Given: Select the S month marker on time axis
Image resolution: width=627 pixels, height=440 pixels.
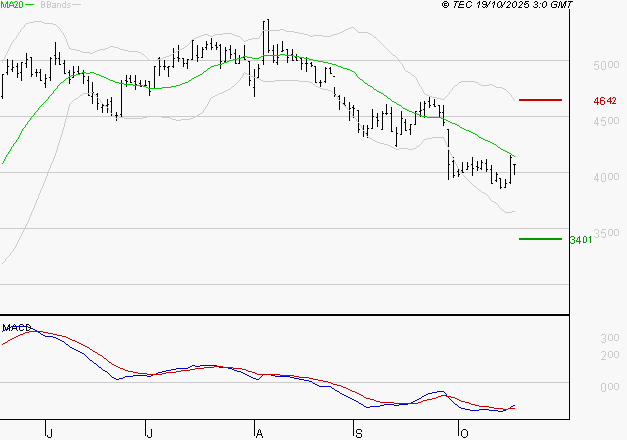Looking at the screenshot, I should (x=357, y=432).
